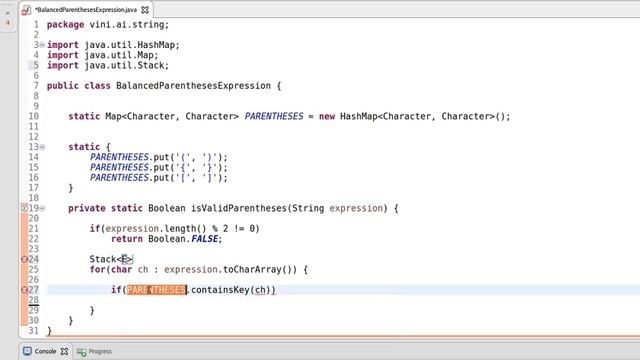Click method name isValidParentheses

point(239,208)
